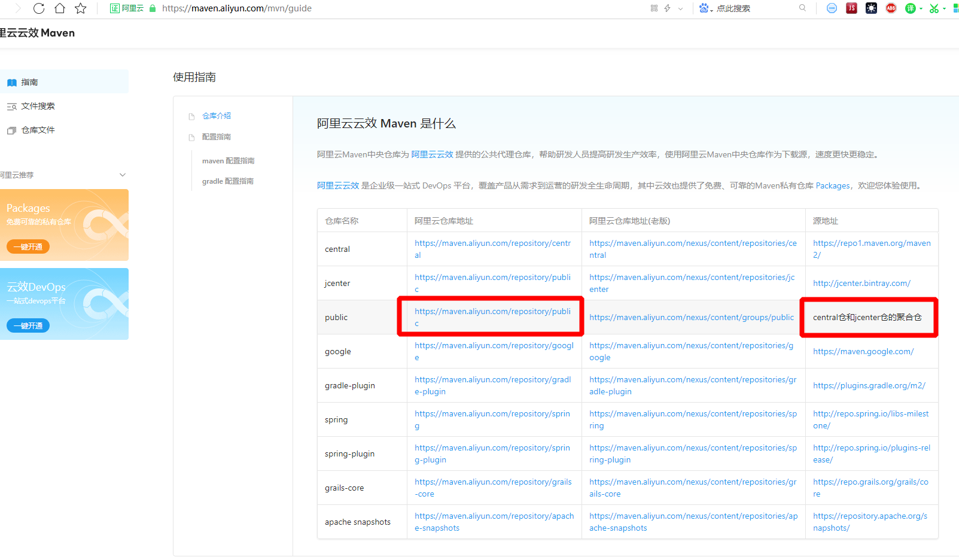Click the magnifier search icon in toolbar
The image size is (959, 560).
802,8
